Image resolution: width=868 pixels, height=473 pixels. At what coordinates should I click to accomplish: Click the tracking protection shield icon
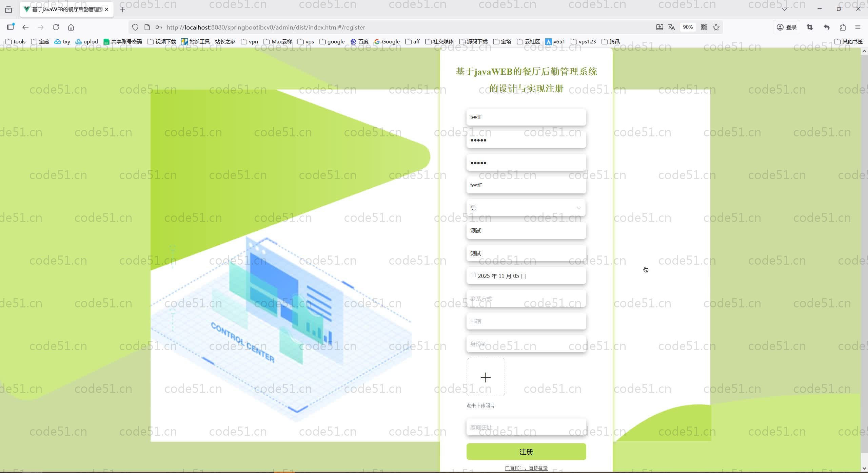[136, 27]
